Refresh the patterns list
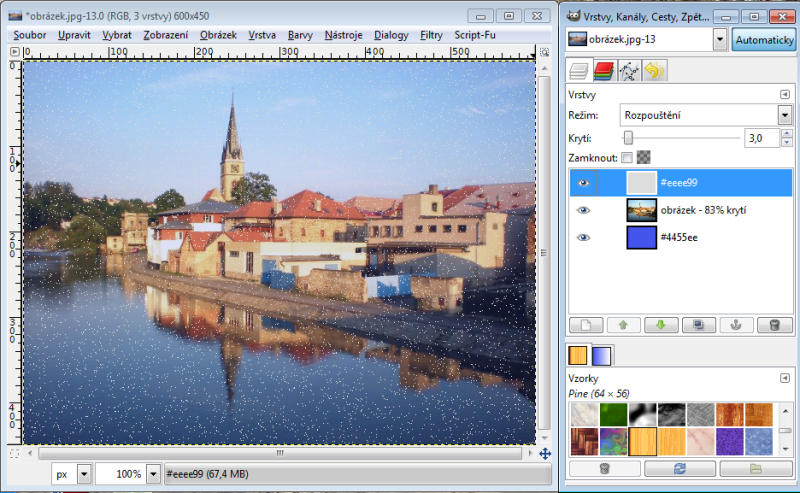This screenshot has width=800, height=493. coord(680,468)
